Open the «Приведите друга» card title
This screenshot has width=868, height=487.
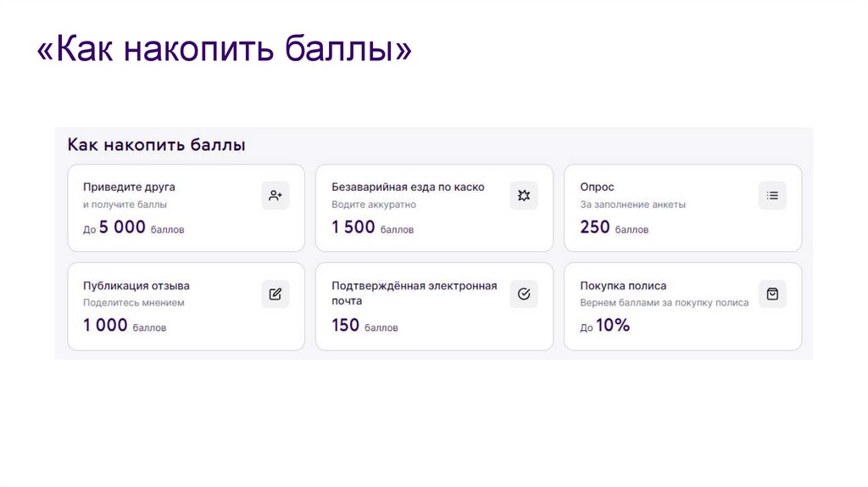point(129,187)
